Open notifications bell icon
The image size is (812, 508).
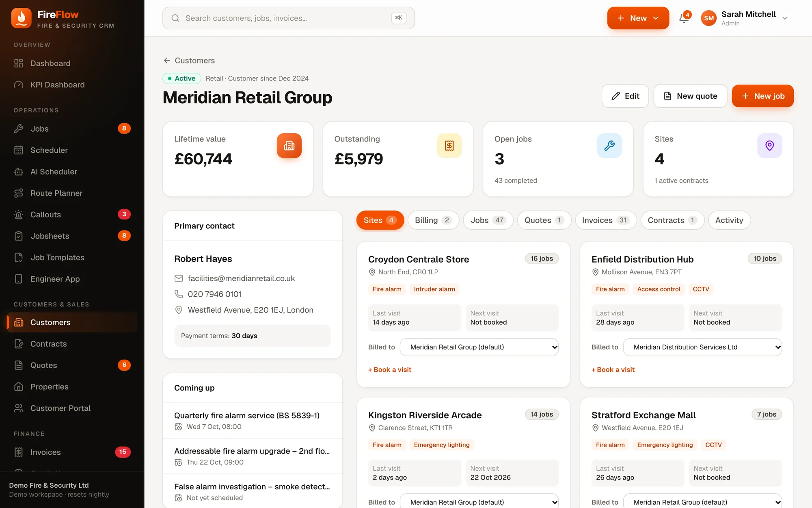[684, 18]
